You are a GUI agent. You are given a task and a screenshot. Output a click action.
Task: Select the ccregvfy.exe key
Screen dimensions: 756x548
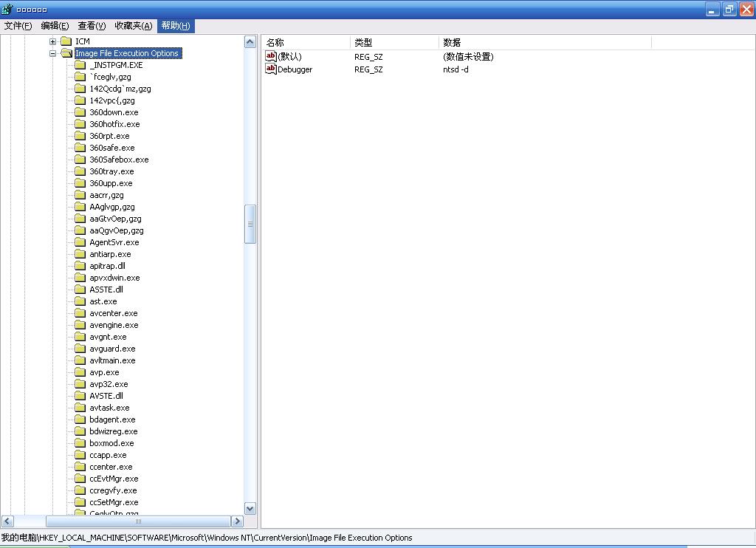(x=113, y=490)
